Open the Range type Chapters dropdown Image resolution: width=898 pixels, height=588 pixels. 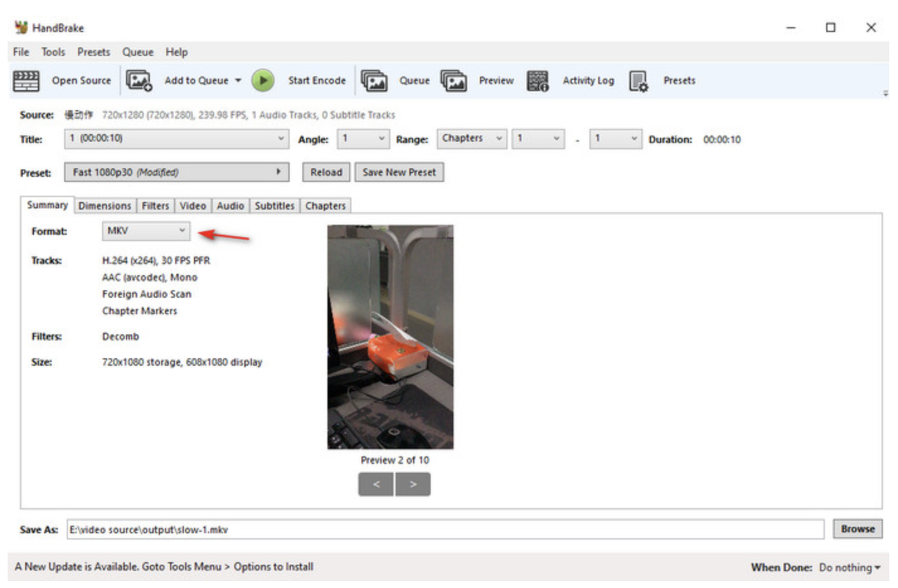tap(471, 139)
